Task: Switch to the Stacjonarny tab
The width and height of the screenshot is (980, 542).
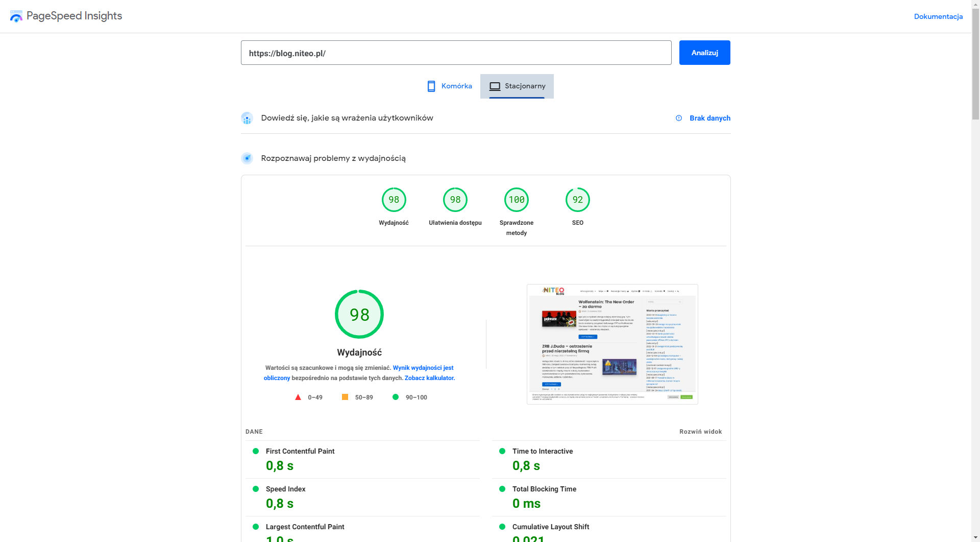Action: pos(517,86)
